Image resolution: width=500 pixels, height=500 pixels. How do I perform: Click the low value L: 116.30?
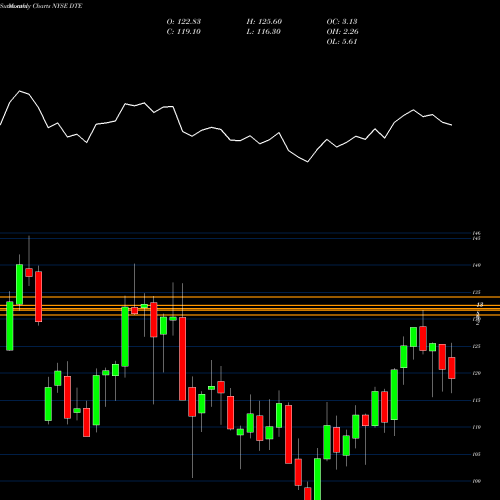click(x=264, y=32)
